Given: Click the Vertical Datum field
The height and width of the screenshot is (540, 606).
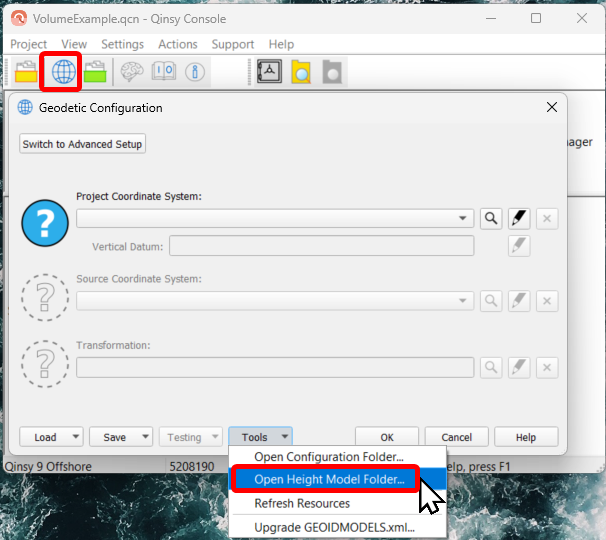Looking at the screenshot, I should 322,246.
